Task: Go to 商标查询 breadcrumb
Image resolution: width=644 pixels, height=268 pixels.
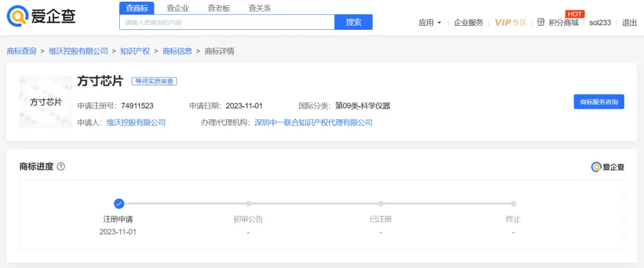Action: (x=21, y=51)
